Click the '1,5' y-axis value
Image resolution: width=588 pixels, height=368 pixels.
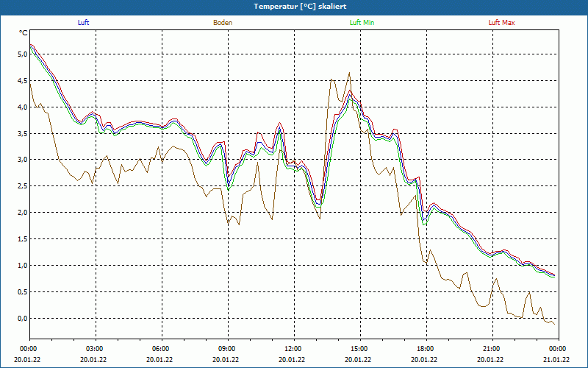pos(23,238)
